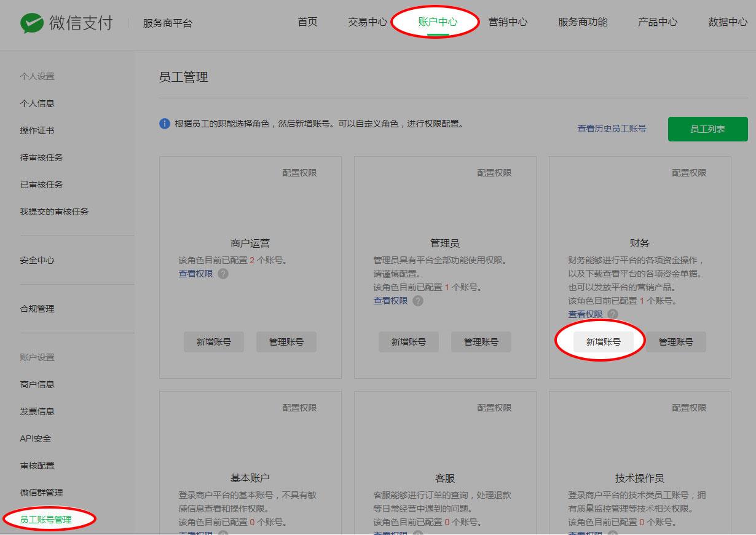
Task: Open 配置权限 on the 客服 card
Action: [x=494, y=408]
